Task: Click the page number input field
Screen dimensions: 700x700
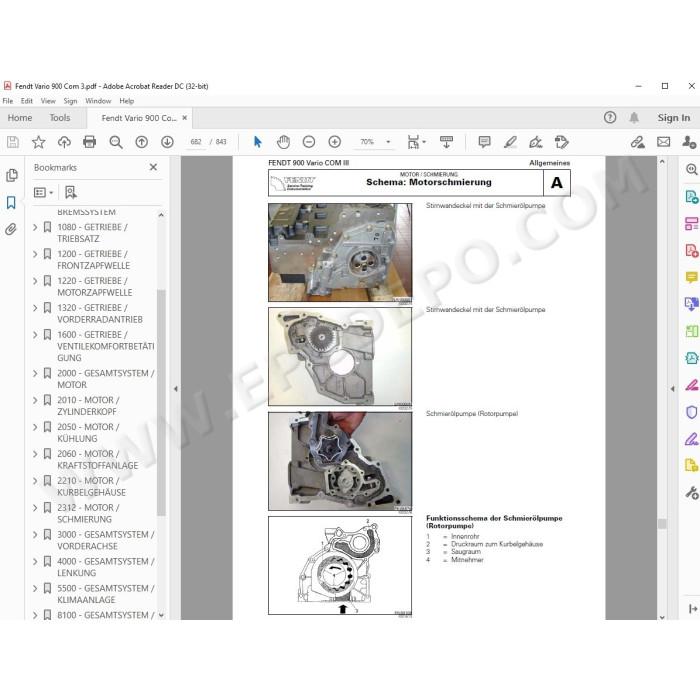Action: tap(196, 142)
